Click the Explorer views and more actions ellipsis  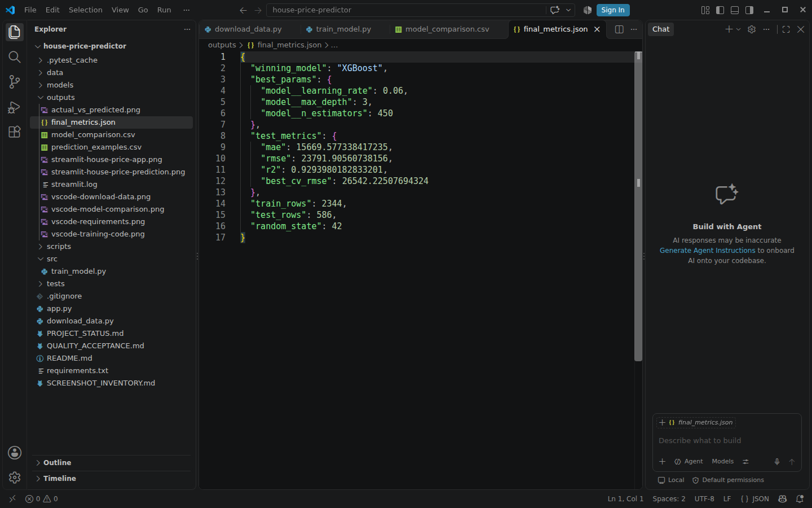tap(187, 29)
